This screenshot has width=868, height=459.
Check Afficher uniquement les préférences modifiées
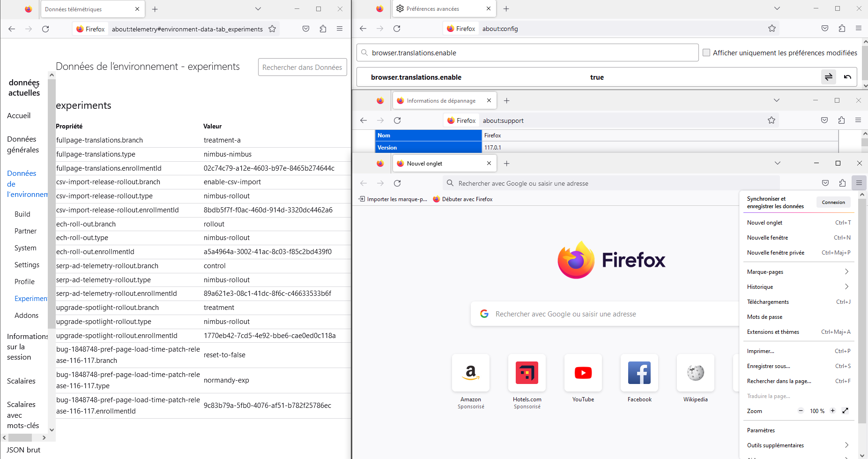(706, 53)
